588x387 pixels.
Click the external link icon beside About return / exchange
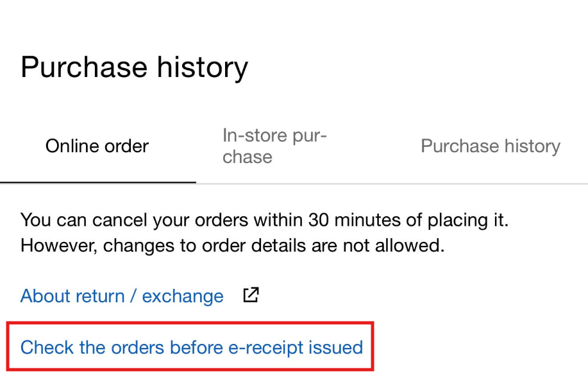click(251, 296)
